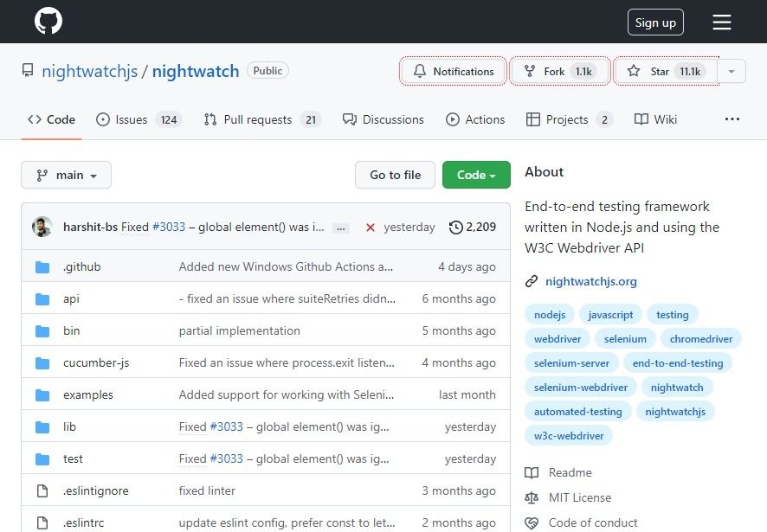Select the selenium-server topic tag

(x=572, y=363)
